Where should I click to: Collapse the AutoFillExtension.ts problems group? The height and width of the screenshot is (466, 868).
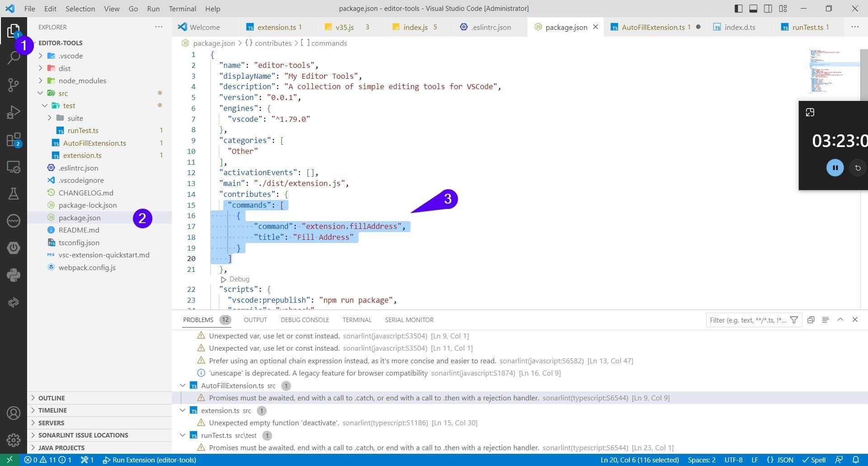pyautogui.click(x=183, y=385)
